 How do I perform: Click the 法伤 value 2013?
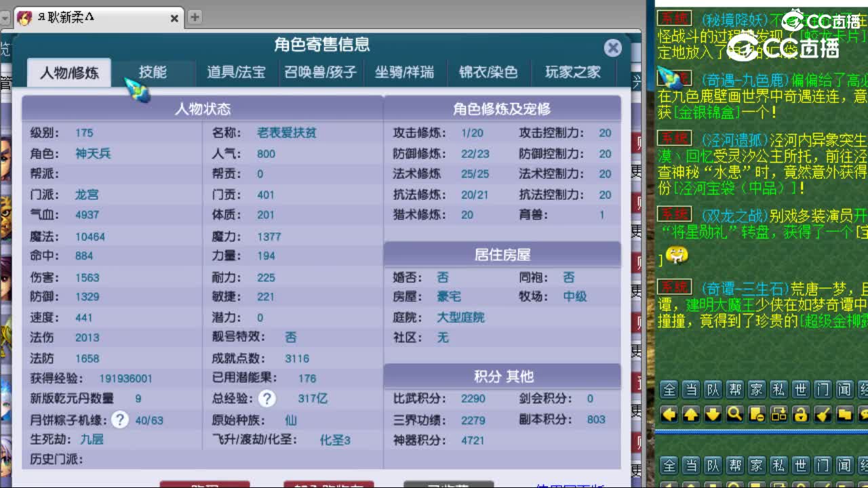[x=87, y=338]
